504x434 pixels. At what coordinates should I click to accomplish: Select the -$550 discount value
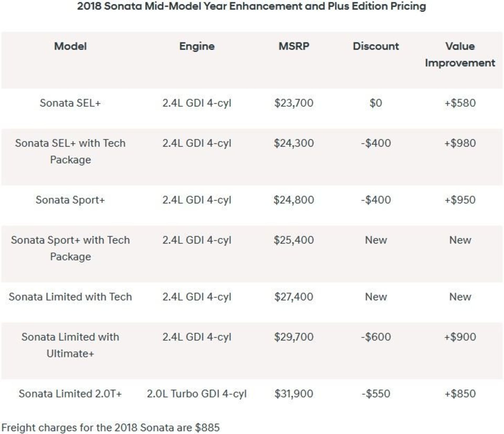coord(376,394)
